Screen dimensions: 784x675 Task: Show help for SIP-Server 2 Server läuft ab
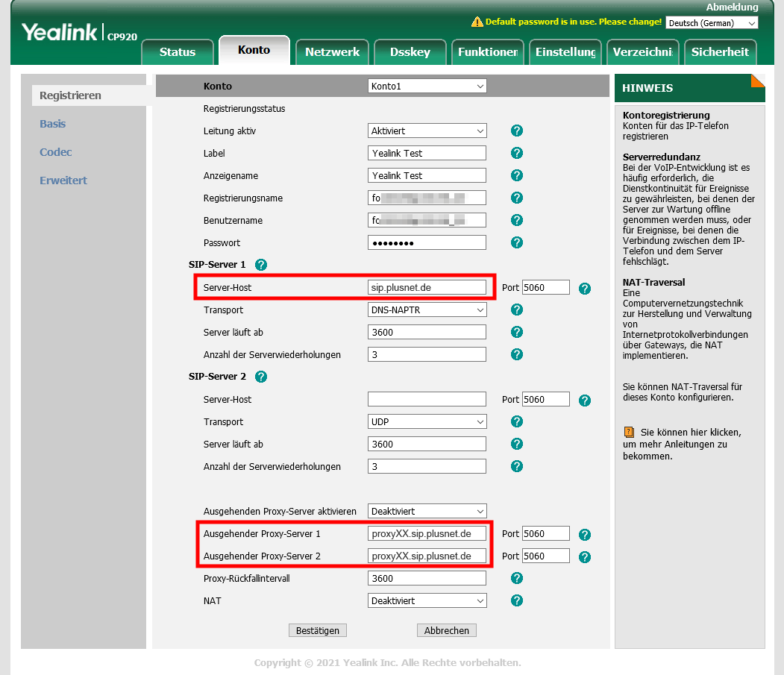[516, 444]
